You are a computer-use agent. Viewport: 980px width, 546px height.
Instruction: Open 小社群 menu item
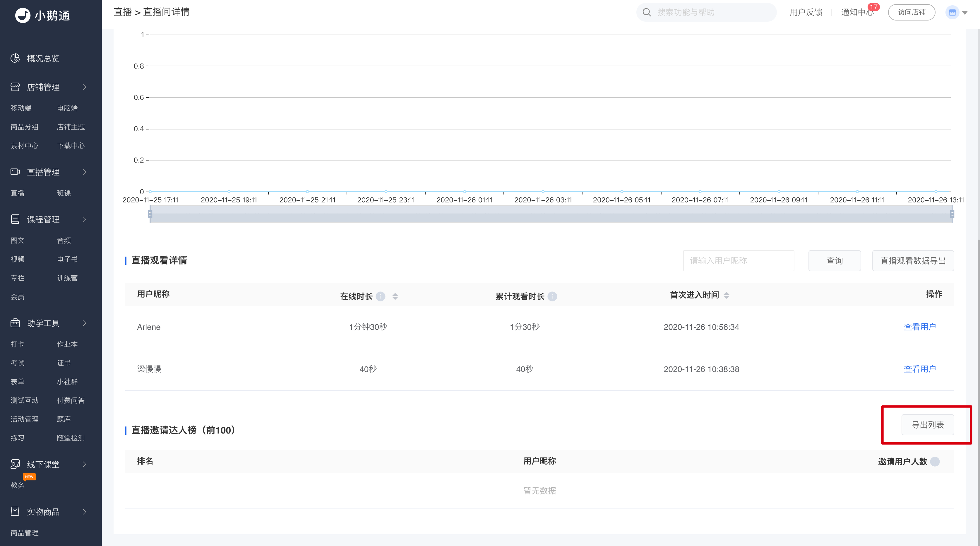[67, 381]
